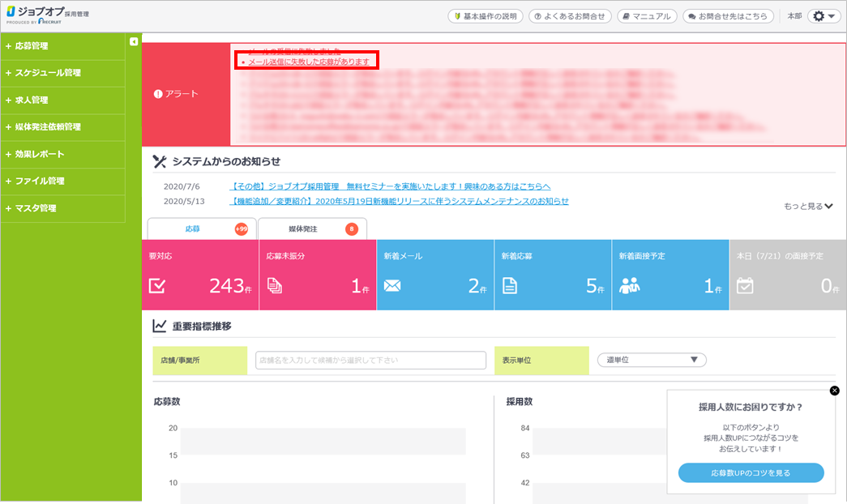Open the 2020/7/6 free seminar notice link
Screen dimensions: 847x504
391,186
